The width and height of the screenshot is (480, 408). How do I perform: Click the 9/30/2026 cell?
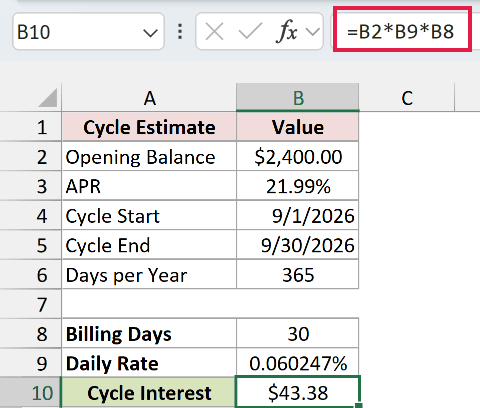[x=298, y=245]
